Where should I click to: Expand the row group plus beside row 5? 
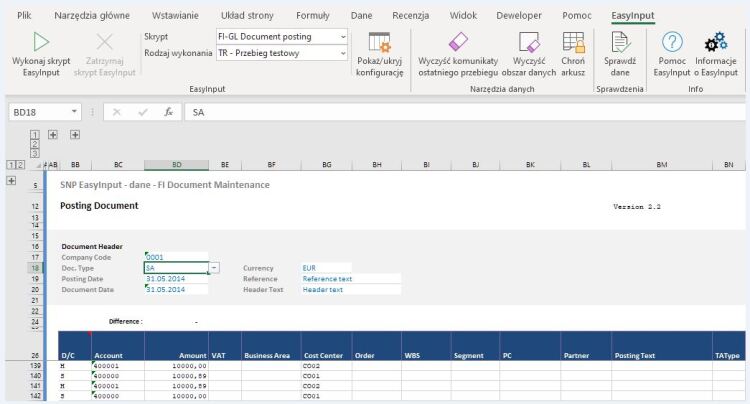point(11,181)
